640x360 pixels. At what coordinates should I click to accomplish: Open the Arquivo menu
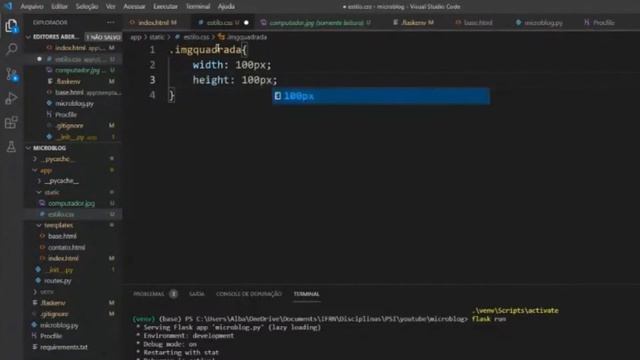point(32,7)
